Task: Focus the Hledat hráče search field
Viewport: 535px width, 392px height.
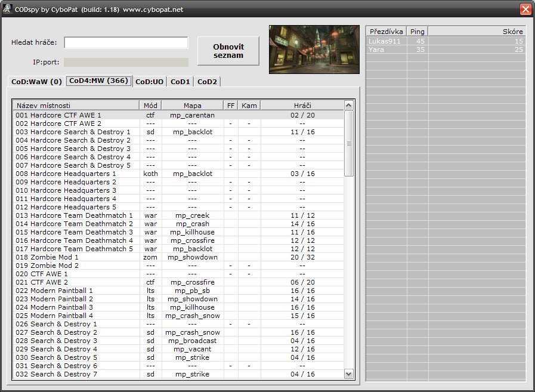Action: 126,43
